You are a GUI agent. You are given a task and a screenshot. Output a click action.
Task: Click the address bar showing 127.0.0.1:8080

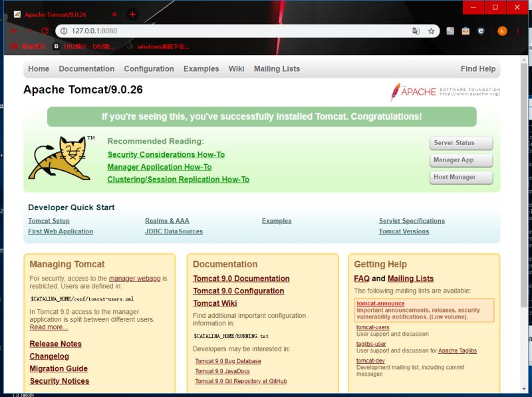tap(233, 31)
